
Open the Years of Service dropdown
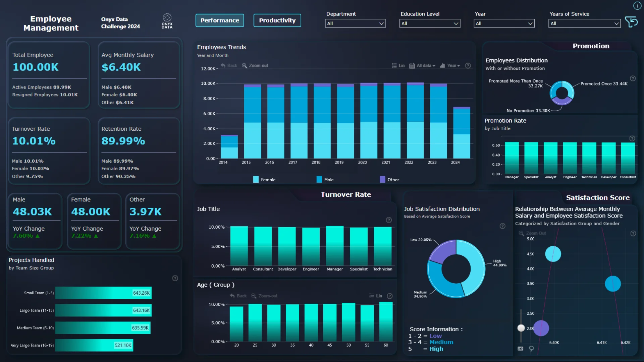584,23
